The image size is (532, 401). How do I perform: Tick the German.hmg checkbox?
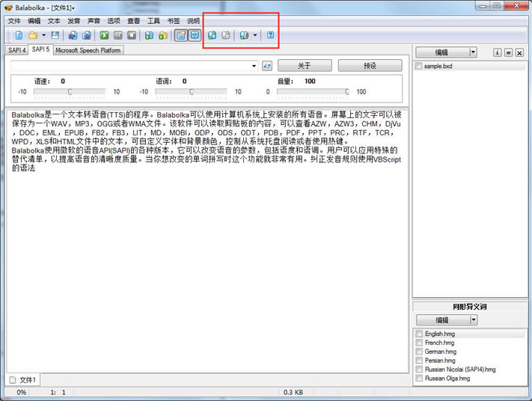419,352
